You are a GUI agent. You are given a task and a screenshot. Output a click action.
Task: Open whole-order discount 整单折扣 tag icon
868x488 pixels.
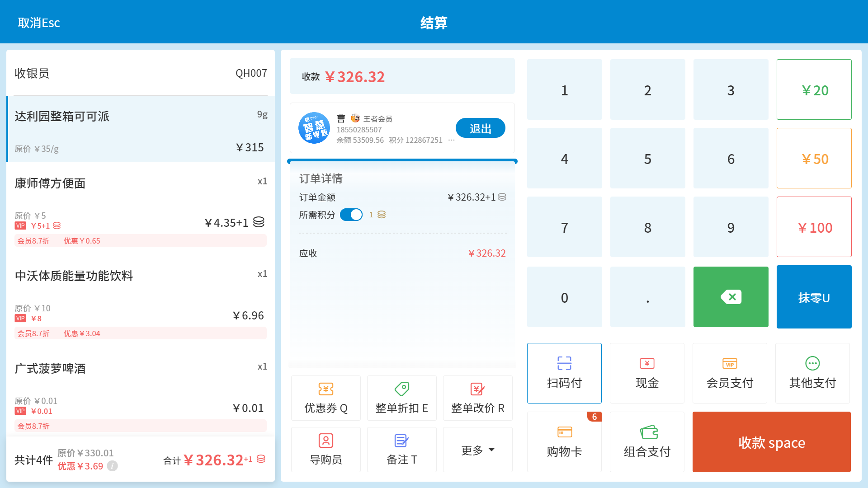(401, 389)
